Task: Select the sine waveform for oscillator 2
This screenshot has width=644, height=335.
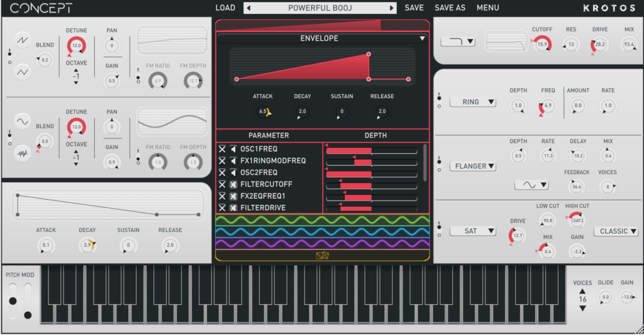Action: click(x=23, y=121)
